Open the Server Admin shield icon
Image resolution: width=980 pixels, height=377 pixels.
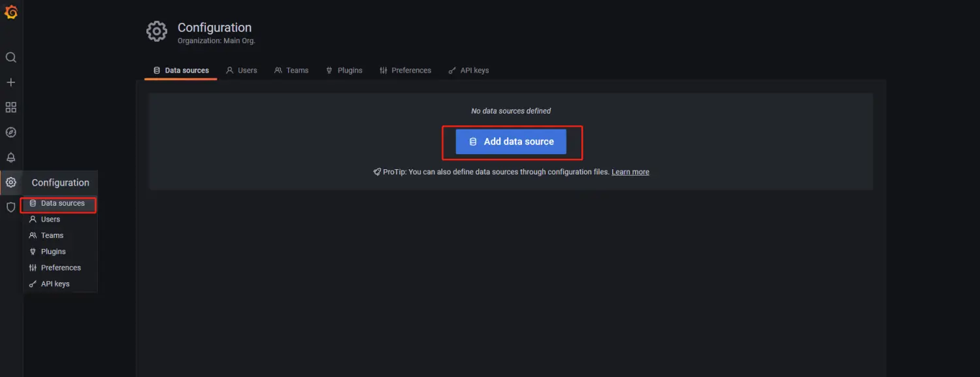click(x=10, y=206)
